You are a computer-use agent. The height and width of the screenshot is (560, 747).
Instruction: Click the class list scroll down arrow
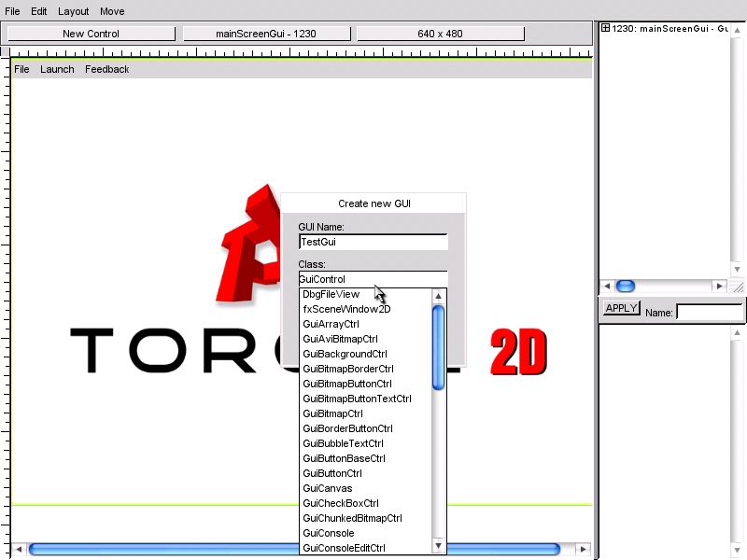tap(438, 545)
